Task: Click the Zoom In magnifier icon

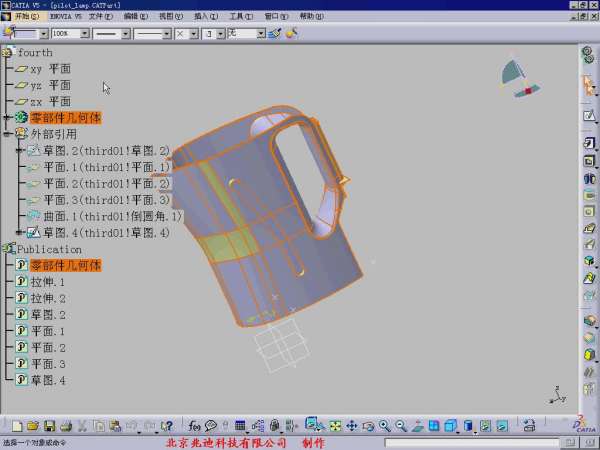Action: coord(385,426)
